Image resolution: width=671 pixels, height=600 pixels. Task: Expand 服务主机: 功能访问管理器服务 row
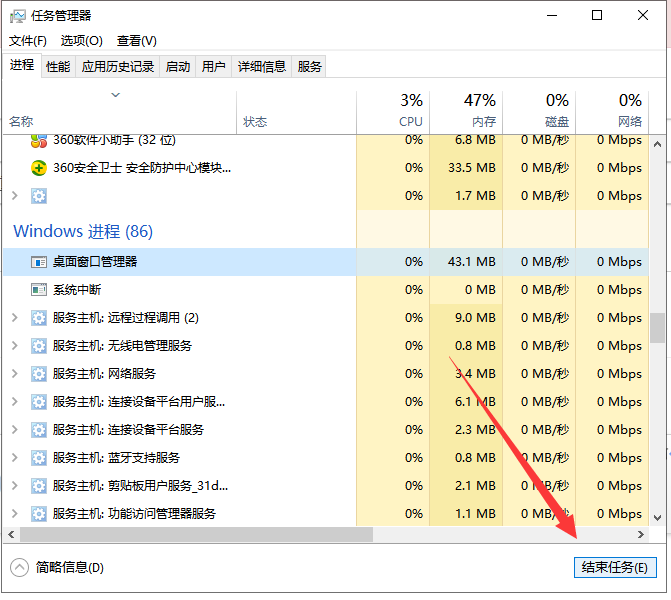pos(14,514)
